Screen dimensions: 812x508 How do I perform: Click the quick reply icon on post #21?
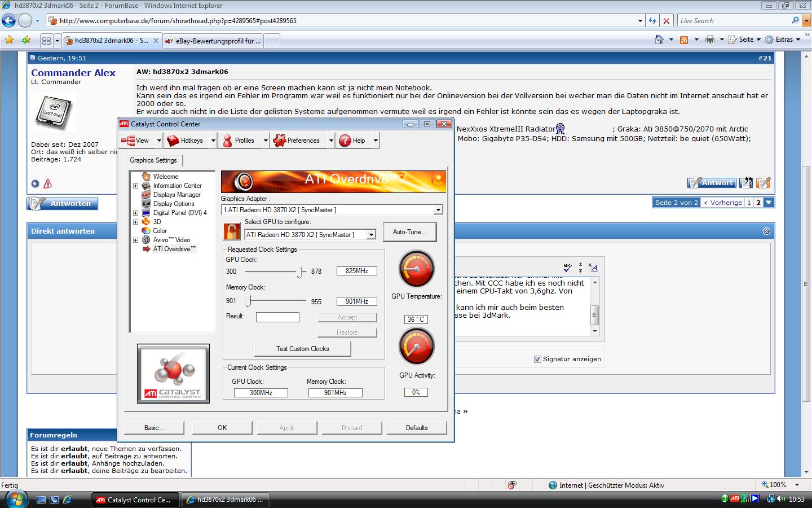coord(764,183)
